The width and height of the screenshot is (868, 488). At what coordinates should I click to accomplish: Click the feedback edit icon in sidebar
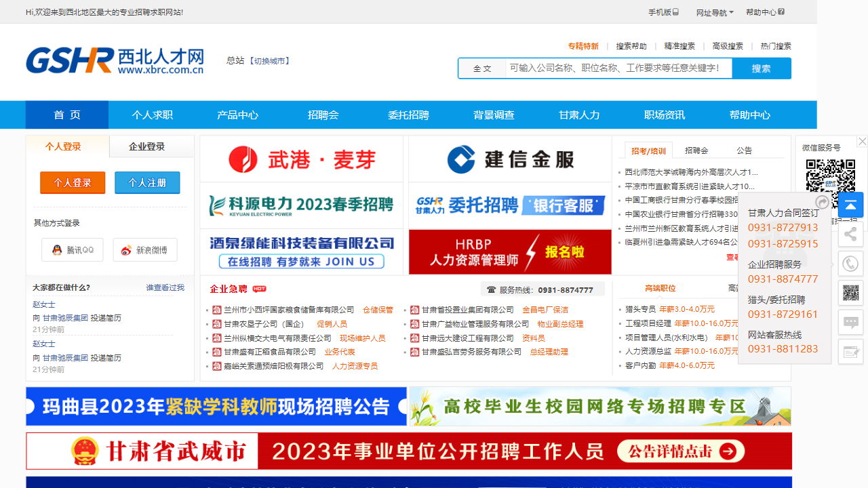tap(850, 352)
